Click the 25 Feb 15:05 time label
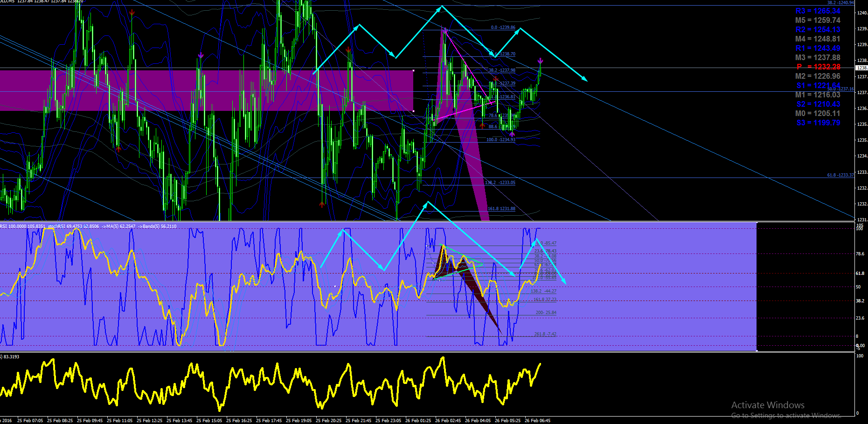This screenshot has height=424, width=868. [x=209, y=421]
